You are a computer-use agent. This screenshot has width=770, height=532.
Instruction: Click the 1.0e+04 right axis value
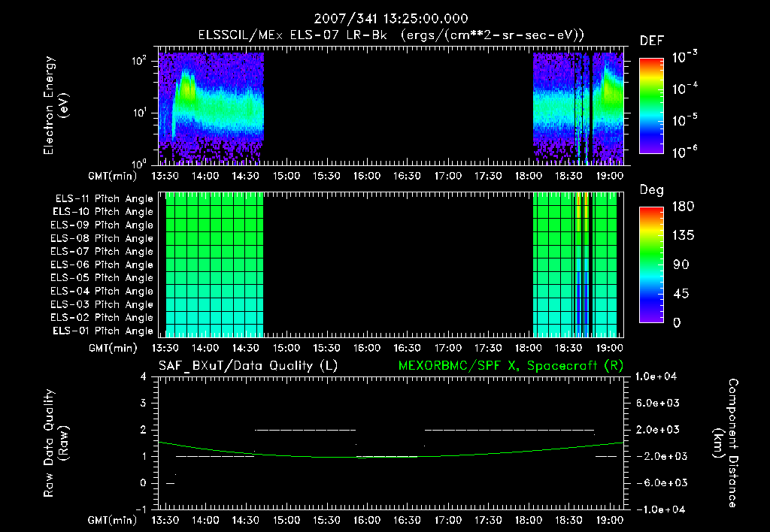656,377
